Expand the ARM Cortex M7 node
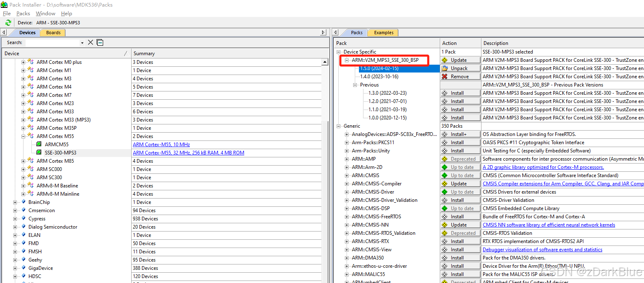This screenshot has width=644, height=283. (23, 95)
